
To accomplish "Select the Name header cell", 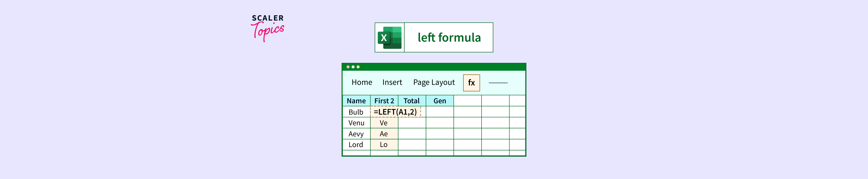I will point(356,101).
